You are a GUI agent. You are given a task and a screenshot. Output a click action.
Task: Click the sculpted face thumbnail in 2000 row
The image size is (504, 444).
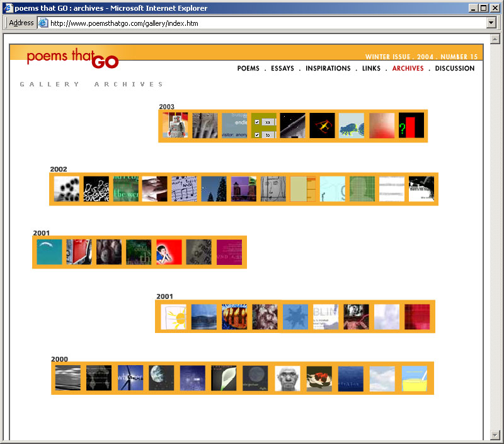pos(287,378)
